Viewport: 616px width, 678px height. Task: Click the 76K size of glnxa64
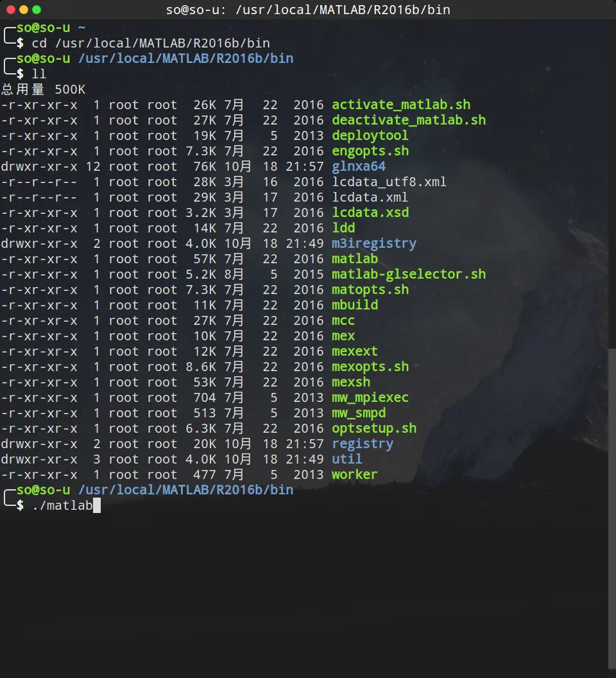[205, 166]
